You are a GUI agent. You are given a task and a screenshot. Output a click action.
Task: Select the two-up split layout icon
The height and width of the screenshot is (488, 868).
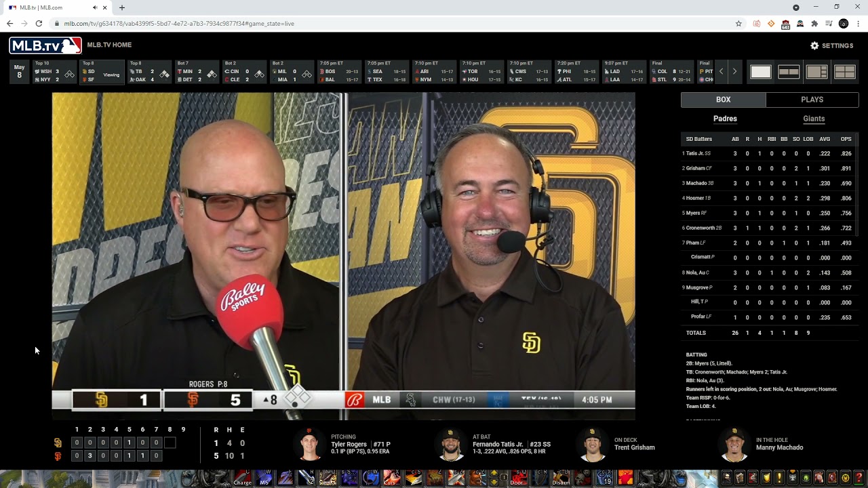(789, 72)
